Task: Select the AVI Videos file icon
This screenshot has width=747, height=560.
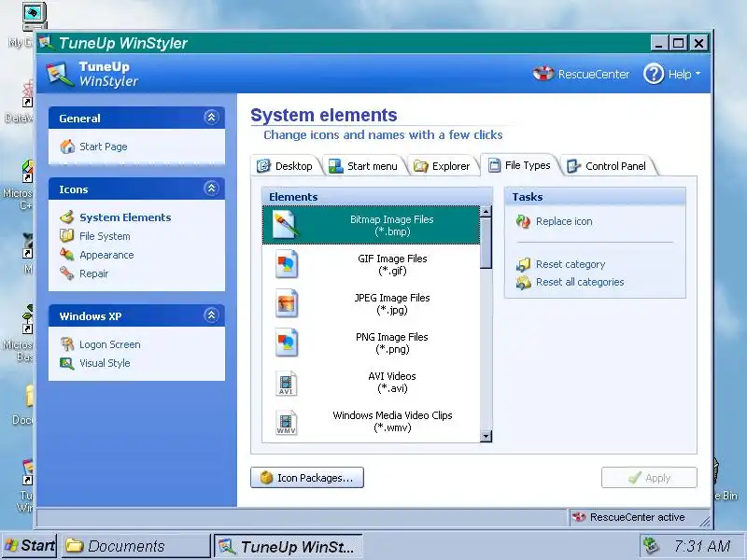Action: (287, 383)
